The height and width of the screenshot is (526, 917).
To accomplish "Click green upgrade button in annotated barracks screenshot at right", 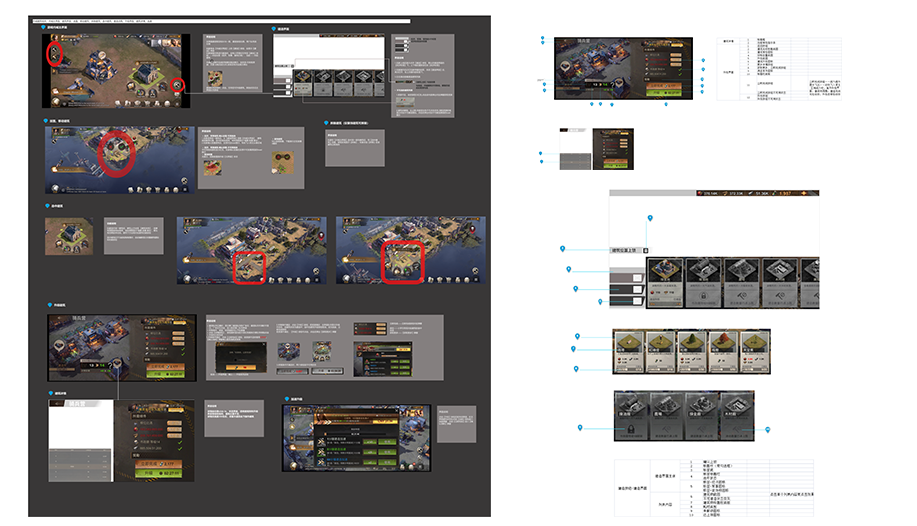I will (x=664, y=92).
